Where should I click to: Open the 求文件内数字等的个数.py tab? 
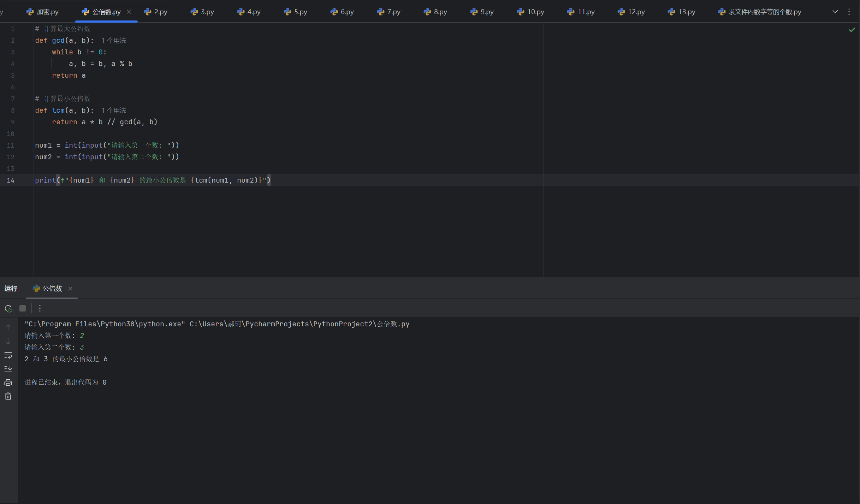coord(760,12)
